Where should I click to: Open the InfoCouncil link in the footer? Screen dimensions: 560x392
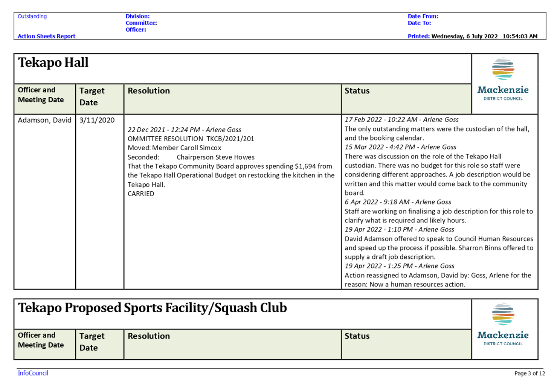click(x=33, y=373)
